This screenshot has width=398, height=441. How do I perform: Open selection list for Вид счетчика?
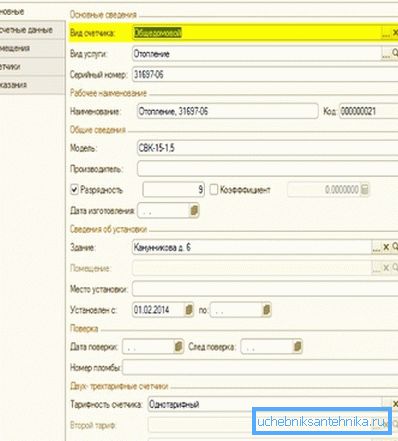coord(386,32)
